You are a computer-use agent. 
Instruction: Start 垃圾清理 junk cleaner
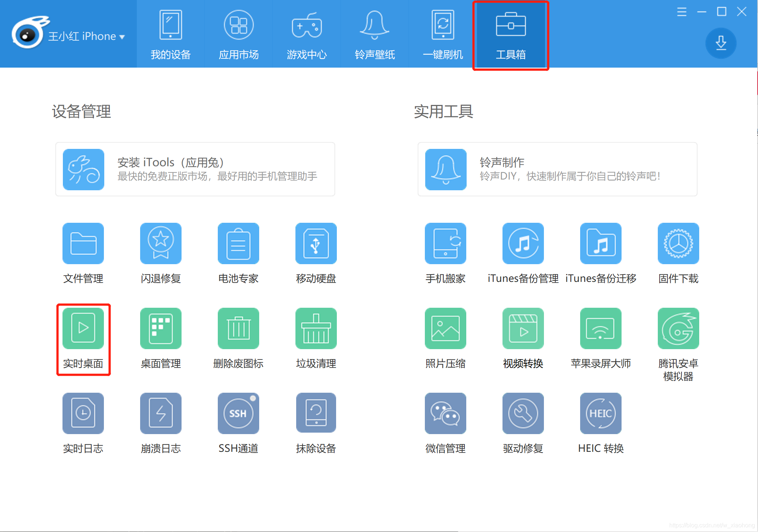tap(316, 329)
